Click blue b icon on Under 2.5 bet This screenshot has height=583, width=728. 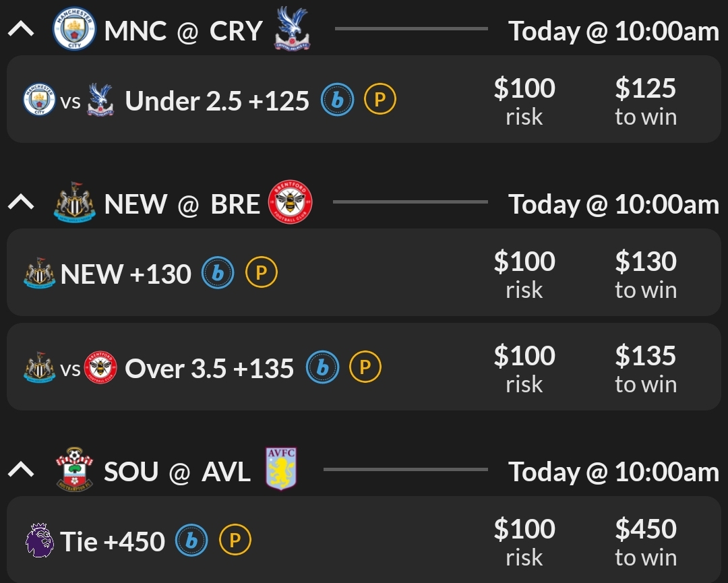point(338,100)
